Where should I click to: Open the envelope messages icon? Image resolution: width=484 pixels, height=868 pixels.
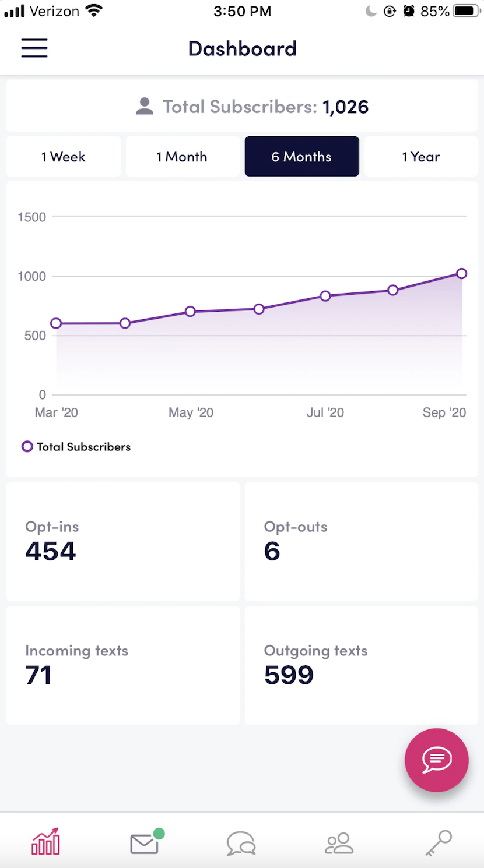click(x=144, y=843)
